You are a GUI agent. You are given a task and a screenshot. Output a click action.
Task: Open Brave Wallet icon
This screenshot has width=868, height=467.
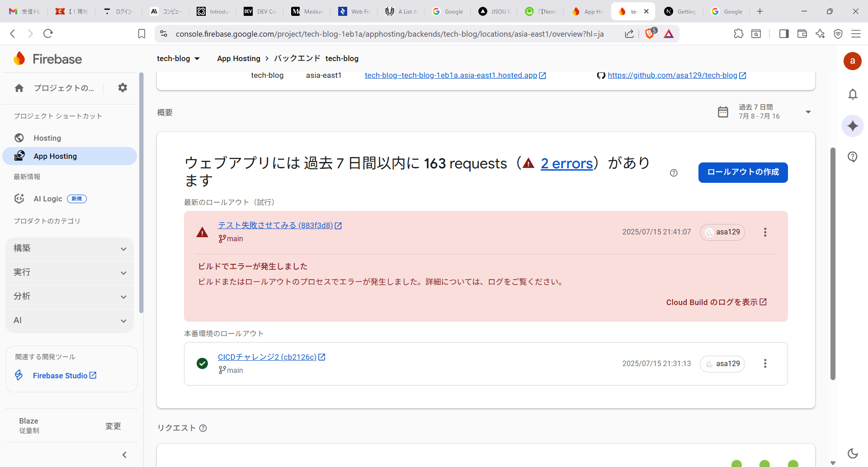coord(802,34)
